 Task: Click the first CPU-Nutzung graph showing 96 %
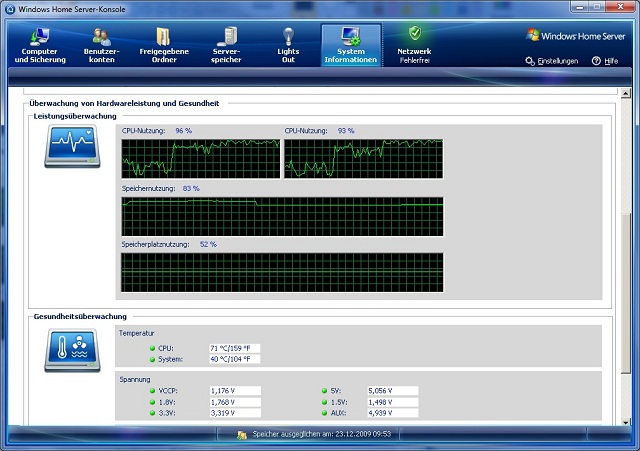201,159
